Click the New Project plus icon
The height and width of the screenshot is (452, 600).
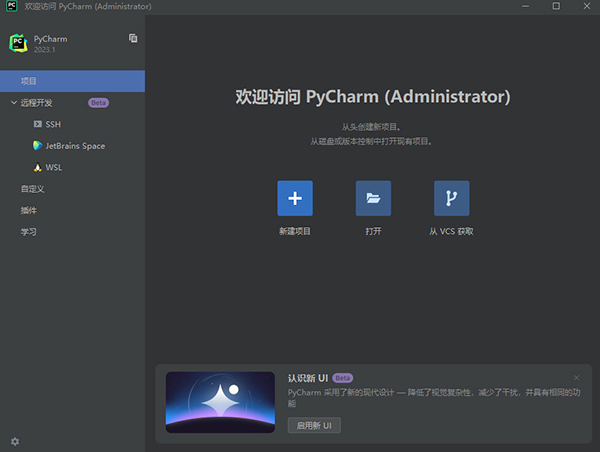pyautogui.click(x=295, y=198)
